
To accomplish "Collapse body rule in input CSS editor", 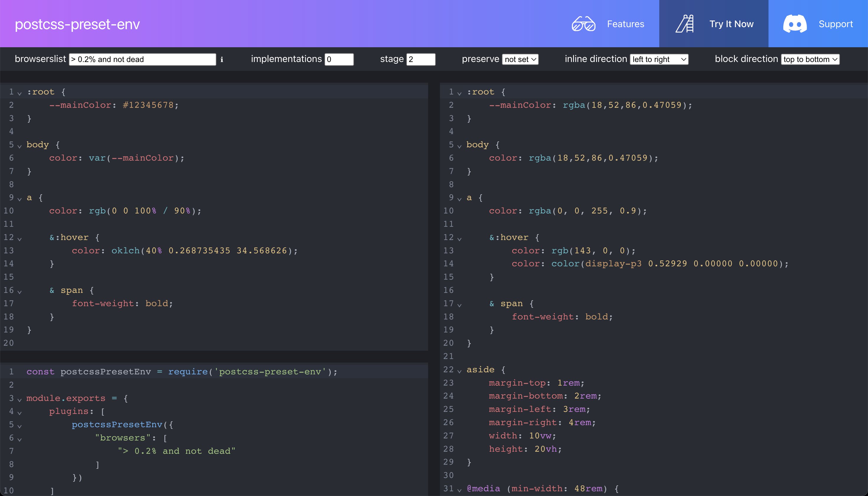I will click(x=19, y=146).
